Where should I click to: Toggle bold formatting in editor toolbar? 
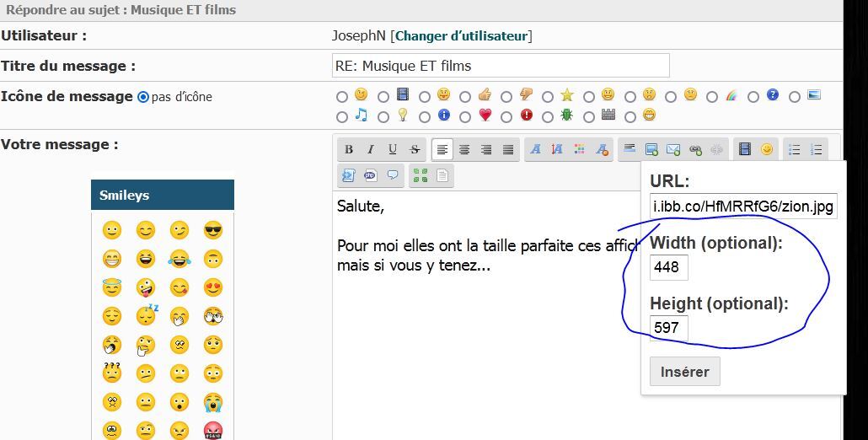349,150
